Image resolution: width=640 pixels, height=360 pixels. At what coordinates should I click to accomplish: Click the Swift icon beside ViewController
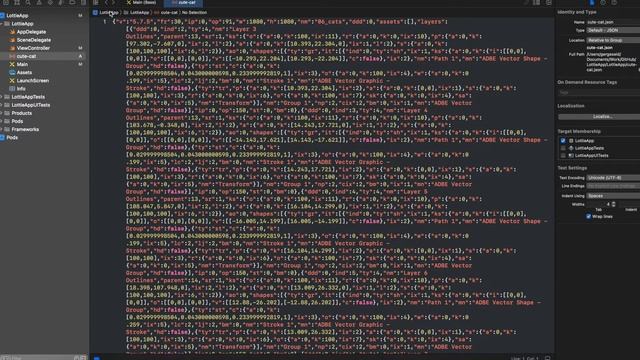(12, 48)
